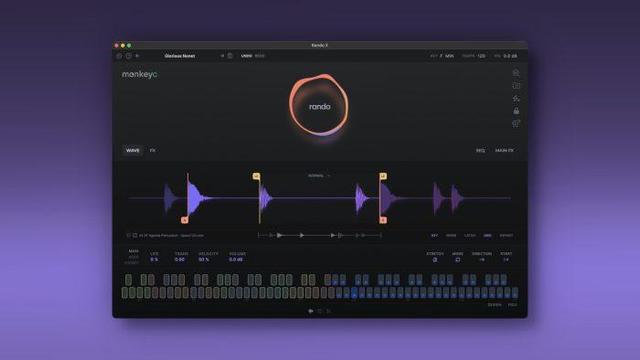Click the rando circle randomize button
Viewport: 640px width, 360px height.
pyautogui.click(x=319, y=106)
